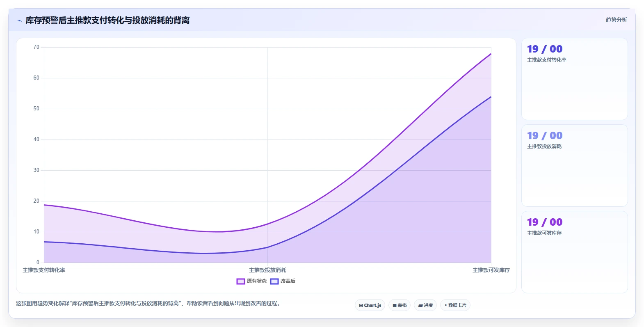Click the trend icon beside the title

[x=19, y=21]
